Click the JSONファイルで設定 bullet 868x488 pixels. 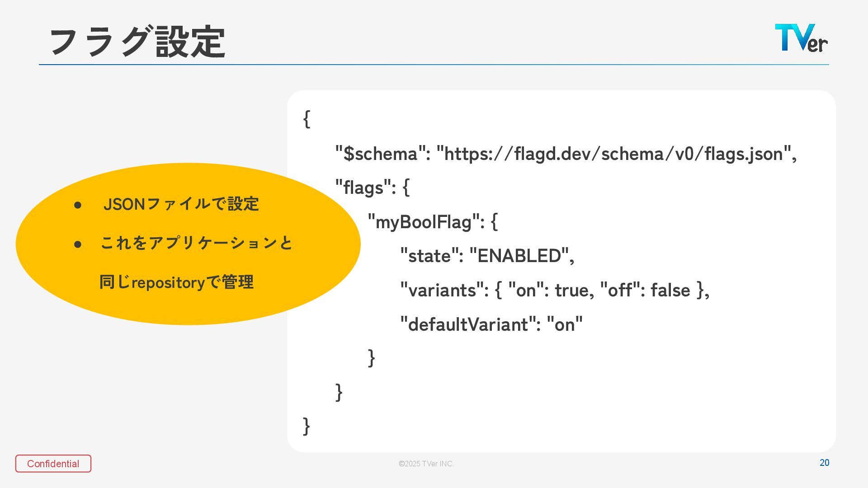tap(181, 204)
